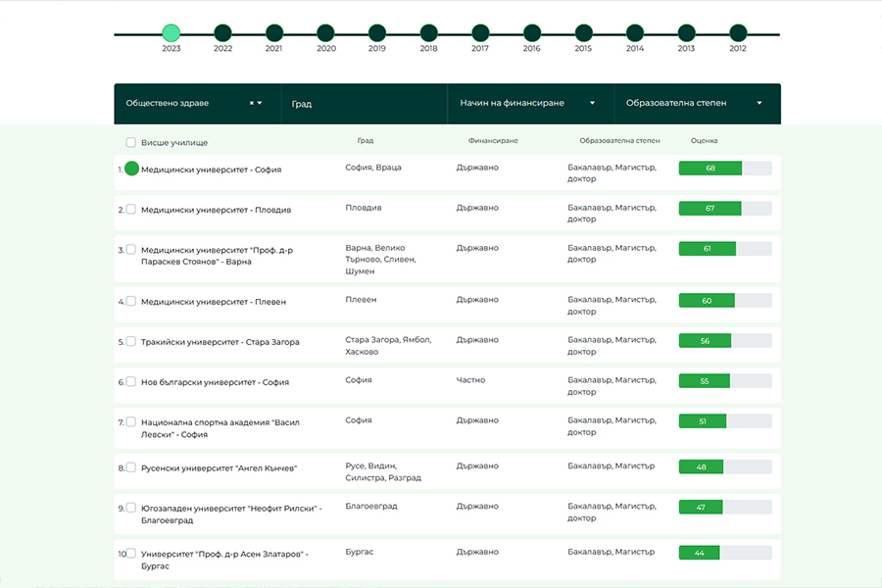Screen dimensions: 882x588
Task: Click the Плевен city cell
Action: 361,299
